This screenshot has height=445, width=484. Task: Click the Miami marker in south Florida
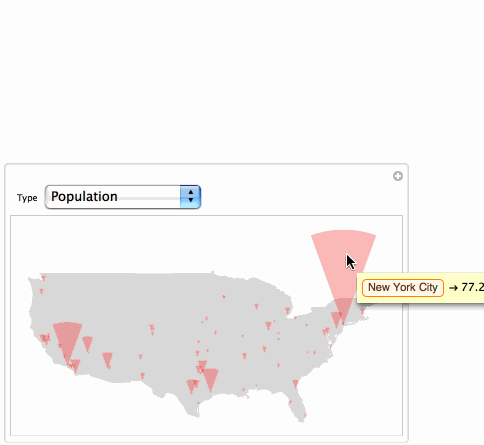click(305, 416)
